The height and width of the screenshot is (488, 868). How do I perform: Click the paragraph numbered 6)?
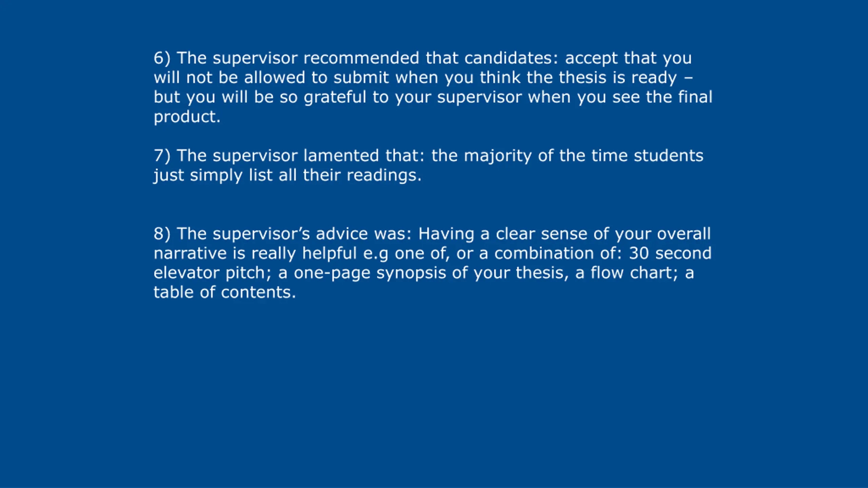coord(433,87)
